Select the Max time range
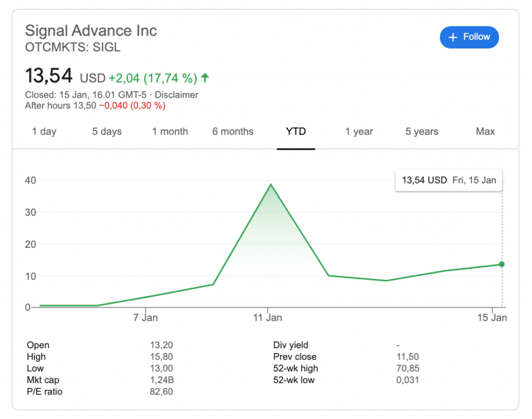Viewport: 532px width, 419px height. click(485, 132)
